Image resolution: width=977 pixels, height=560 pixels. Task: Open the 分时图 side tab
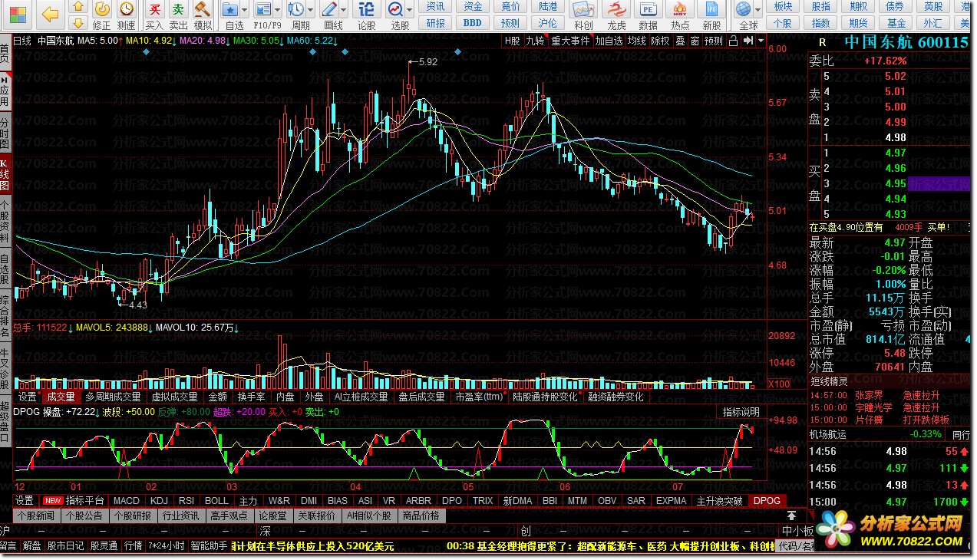coord(5,132)
